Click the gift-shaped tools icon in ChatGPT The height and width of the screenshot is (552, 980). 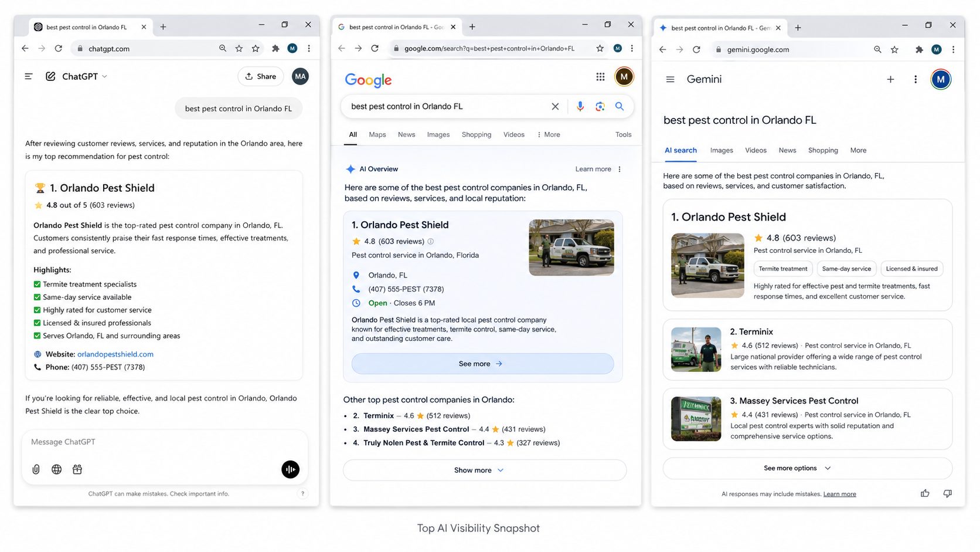[x=77, y=469]
